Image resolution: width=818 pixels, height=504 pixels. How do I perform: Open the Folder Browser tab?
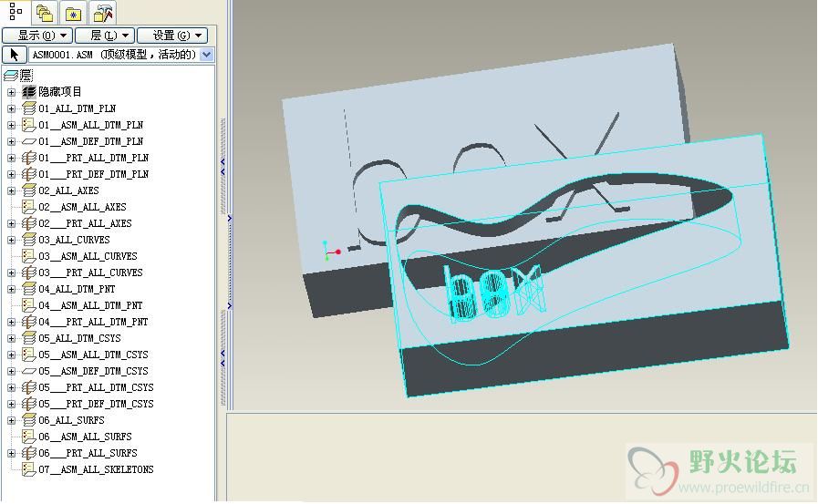coord(44,13)
